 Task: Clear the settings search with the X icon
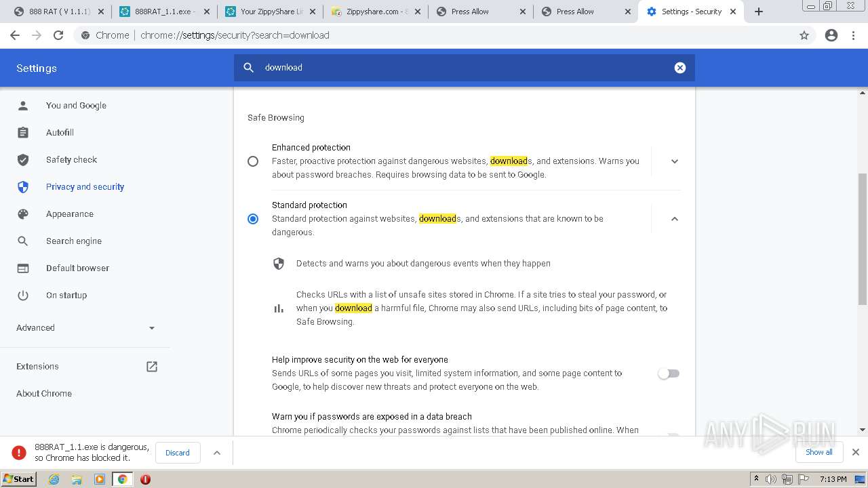point(680,68)
